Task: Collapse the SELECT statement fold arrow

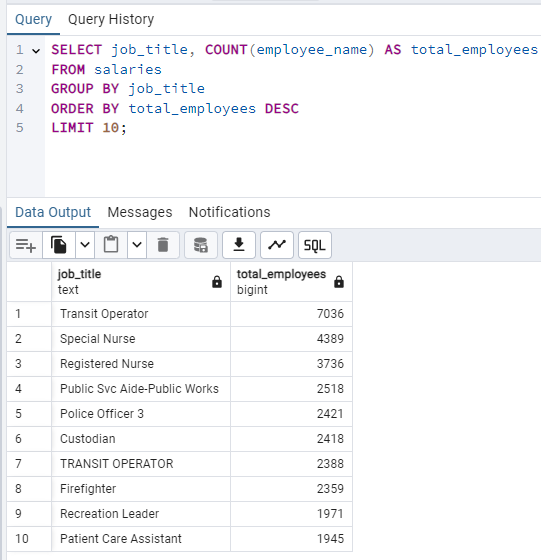Action: [36, 51]
